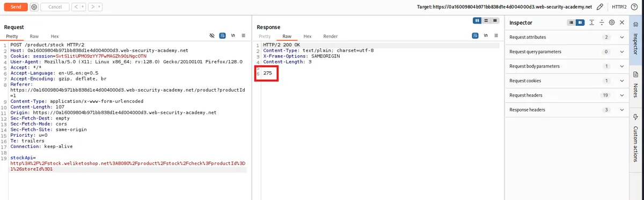
Task: Close the Inspector panel
Action: [622, 23]
